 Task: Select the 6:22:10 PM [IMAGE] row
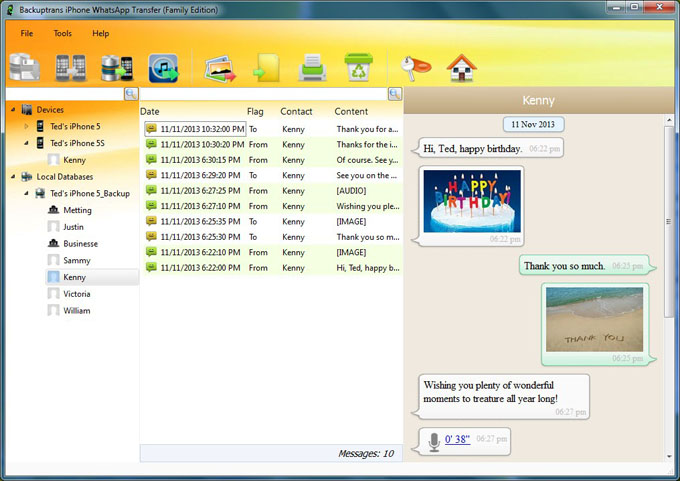tap(272, 252)
